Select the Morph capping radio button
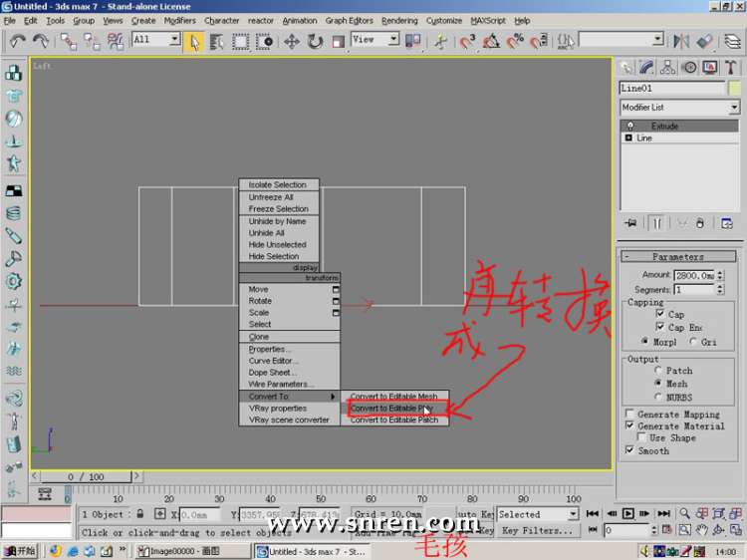The width and height of the screenshot is (747, 560). (645, 341)
